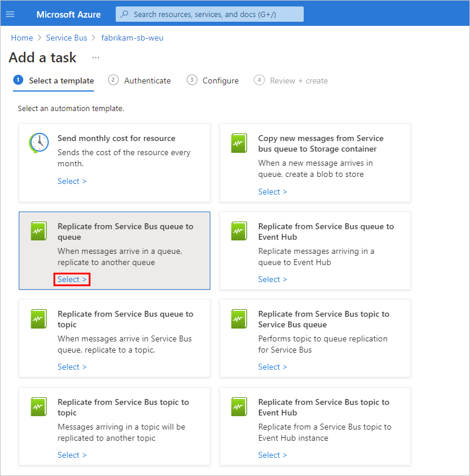Open the ellipsis menu next to Add a task
The height and width of the screenshot is (476, 470).
pyautogui.click(x=95, y=58)
